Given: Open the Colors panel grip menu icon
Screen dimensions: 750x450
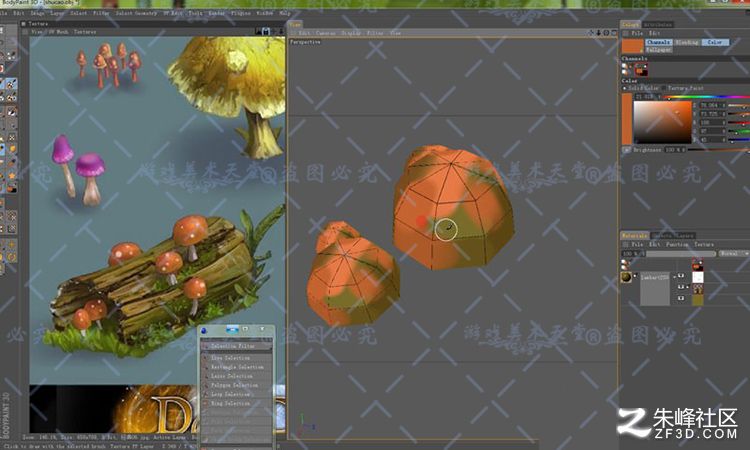Looking at the screenshot, I should (625, 33).
